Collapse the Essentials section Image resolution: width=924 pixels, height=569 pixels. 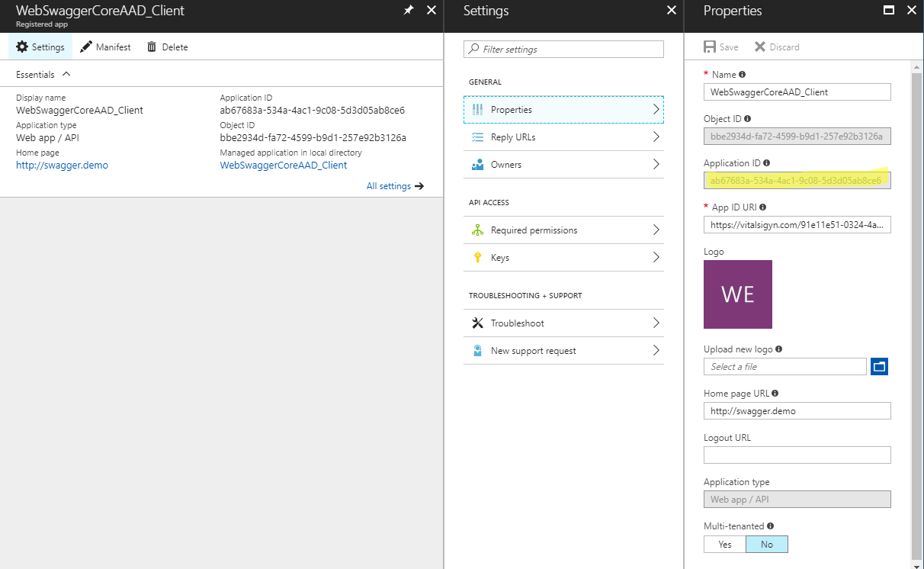coord(66,74)
